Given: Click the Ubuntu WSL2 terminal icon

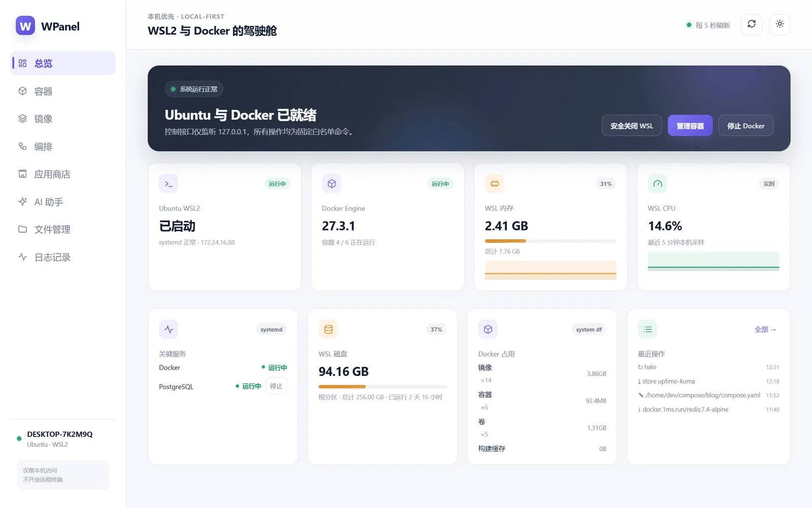Looking at the screenshot, I should pyautogui.click(x=168, y=184).
